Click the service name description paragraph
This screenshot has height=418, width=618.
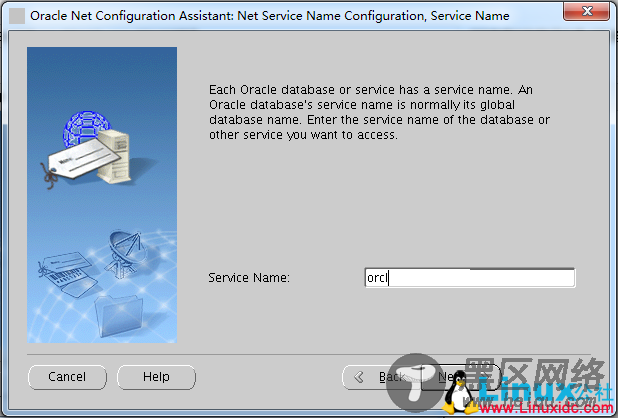click(x=379, y=112)
